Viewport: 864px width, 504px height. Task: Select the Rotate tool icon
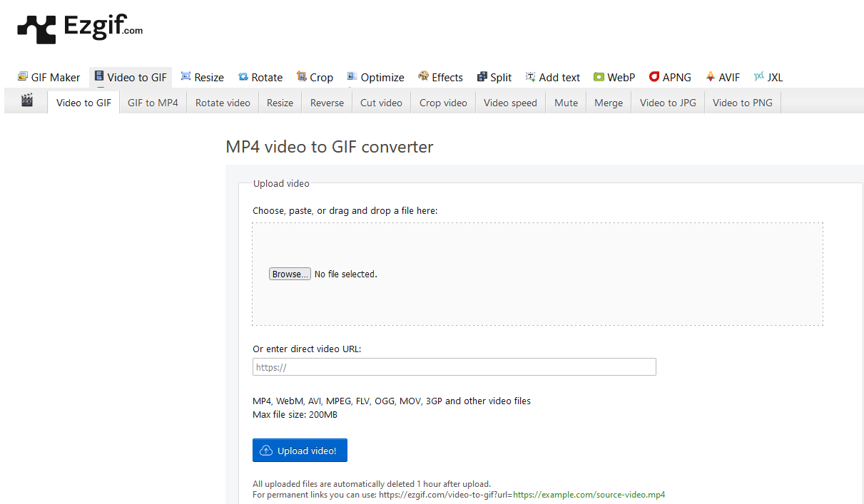coord(243,77)
